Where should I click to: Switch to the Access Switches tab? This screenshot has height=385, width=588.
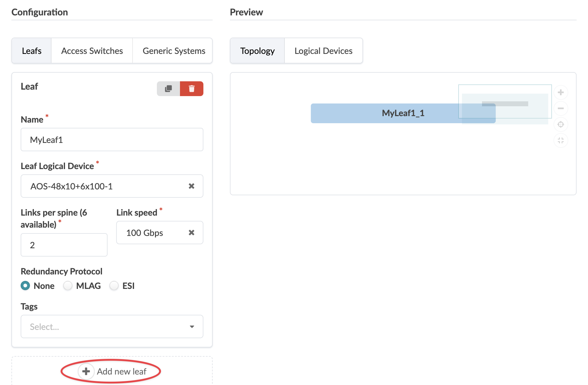[92, 51]
